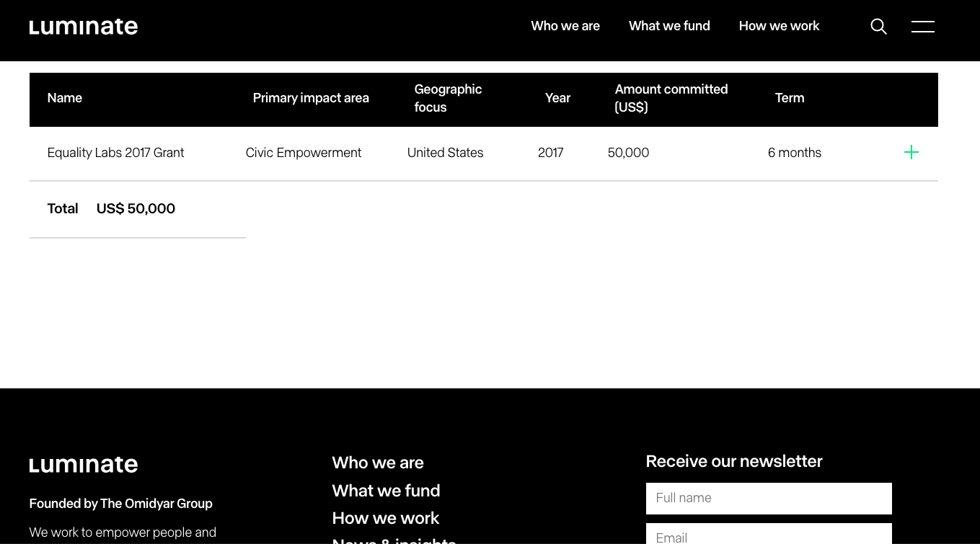The image size is (980, 544).
Task: Click the Email newsletter input field
Action: point(769,536)
